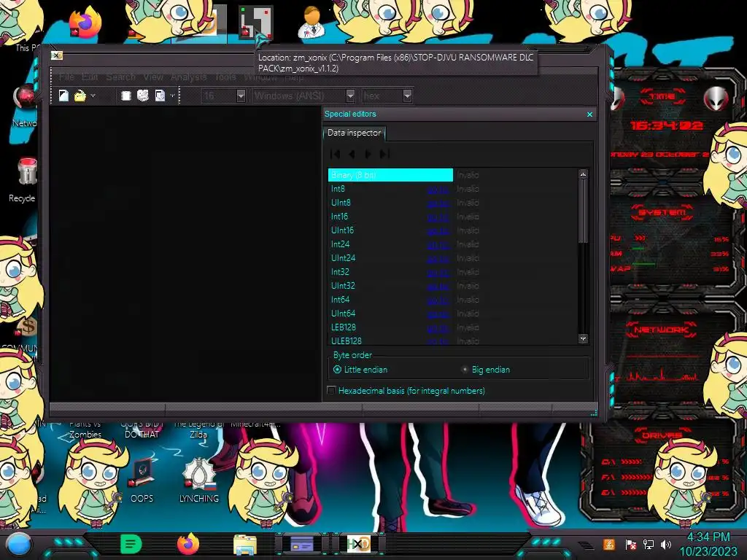Select the UInt32 row label
This screenshot has width=747, height=560.
(x=343, y=286)
